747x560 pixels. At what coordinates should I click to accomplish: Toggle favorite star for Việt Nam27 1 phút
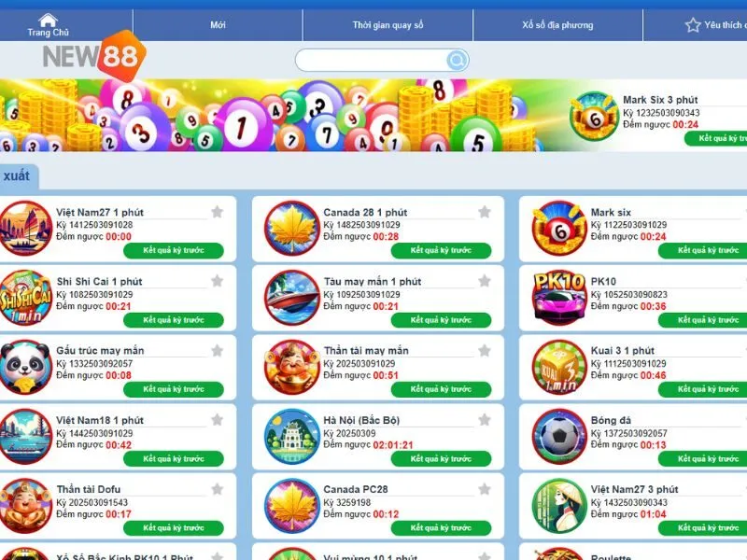(x=218, y=212)
